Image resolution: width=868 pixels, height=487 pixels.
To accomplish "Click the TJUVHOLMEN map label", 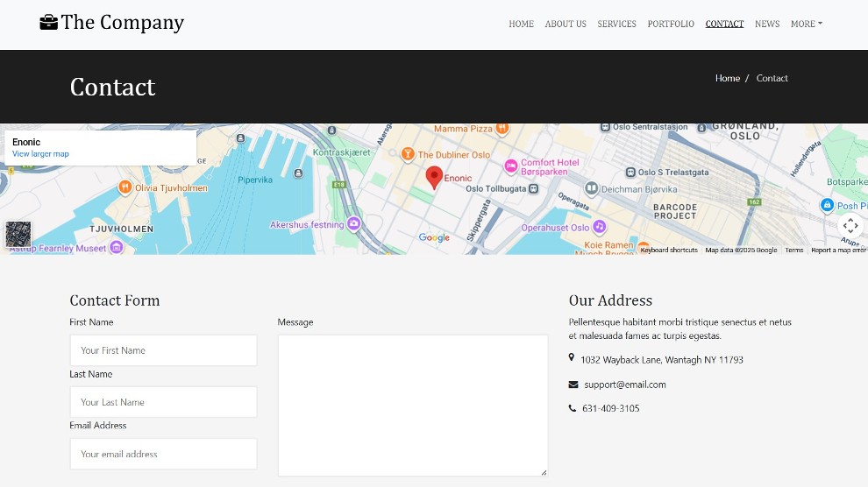I will click(121, 229).
